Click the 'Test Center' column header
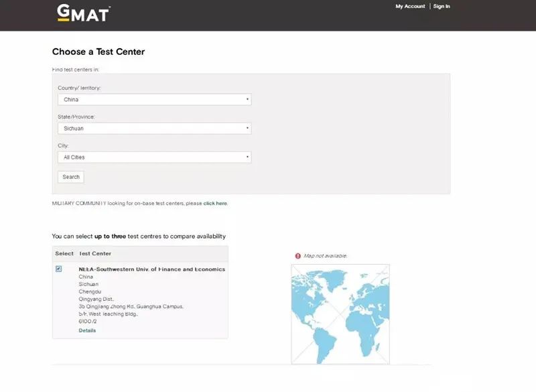536x392 pixels. point(95,253)
